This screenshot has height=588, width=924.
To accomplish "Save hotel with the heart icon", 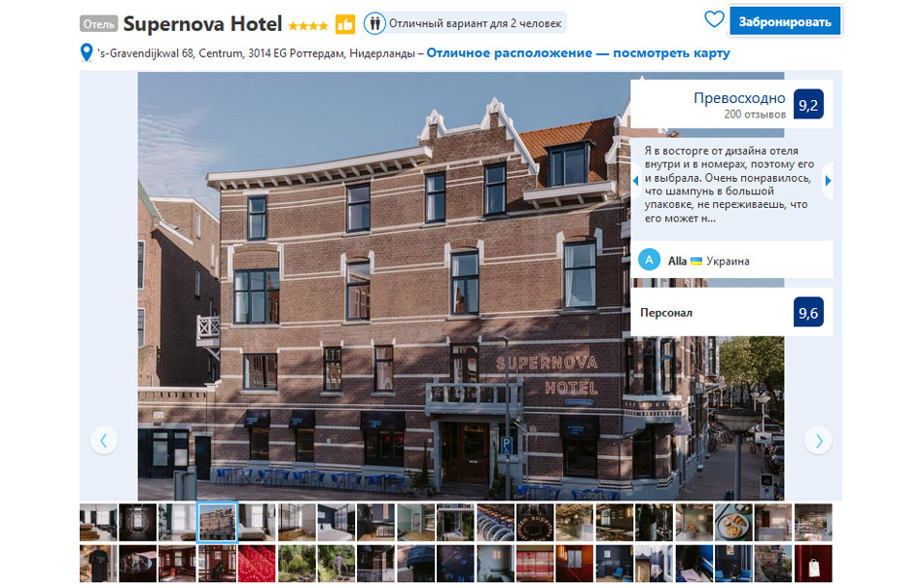I will 713,19.
